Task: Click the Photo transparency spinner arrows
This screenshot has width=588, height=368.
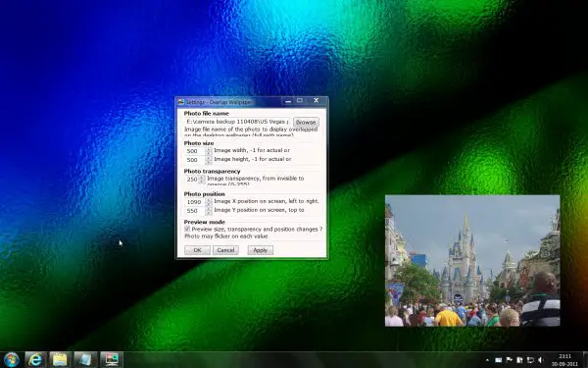Action: [201, 180]
